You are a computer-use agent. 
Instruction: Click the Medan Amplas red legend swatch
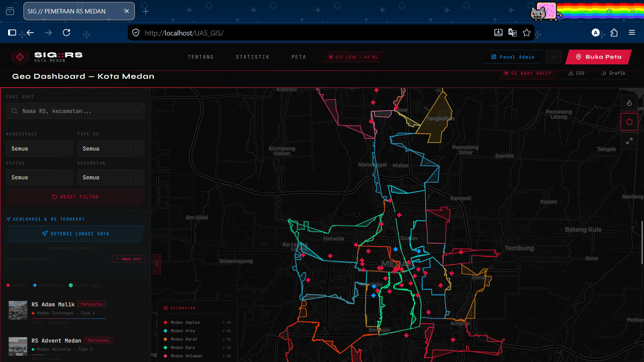point(165,322)
